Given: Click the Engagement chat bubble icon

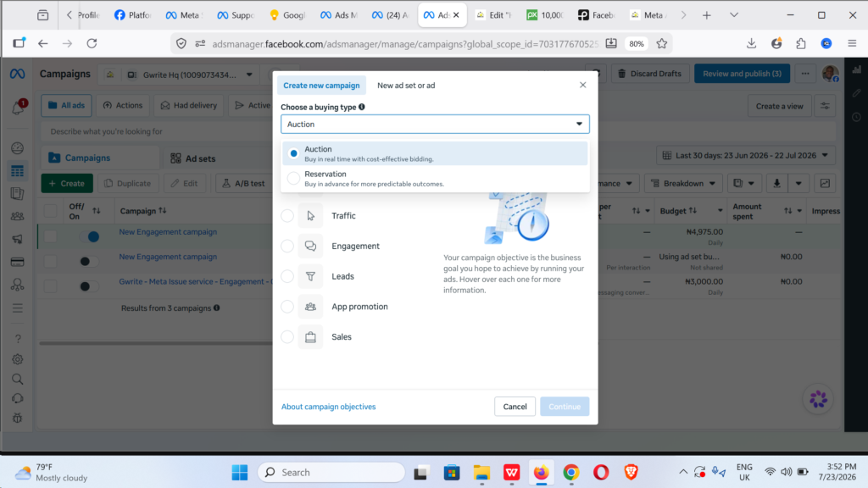Looking at the screenshot, I should [x=310, y=247].
